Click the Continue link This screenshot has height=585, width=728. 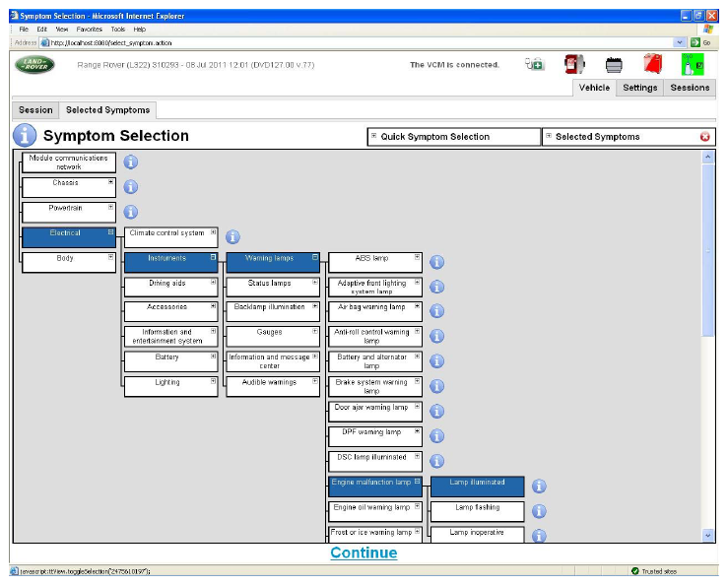pos(364,552)
